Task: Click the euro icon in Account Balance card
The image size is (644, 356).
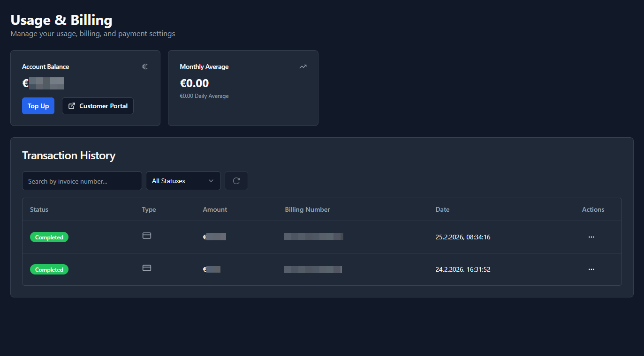Action: (x=145, y=67)
